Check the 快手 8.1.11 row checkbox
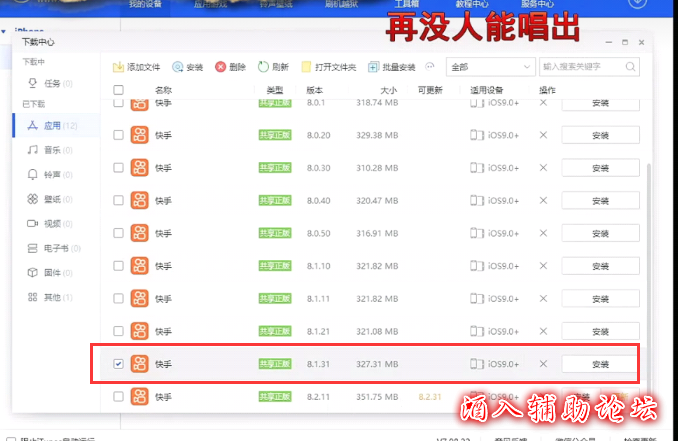The width and height of the screenshot is (678, 441). [118, 298]
